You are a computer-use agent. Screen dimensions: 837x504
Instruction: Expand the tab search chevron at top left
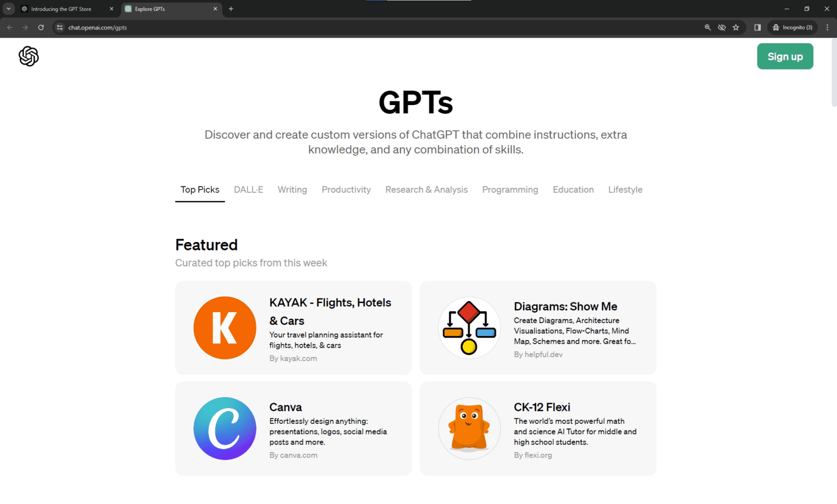8,9
